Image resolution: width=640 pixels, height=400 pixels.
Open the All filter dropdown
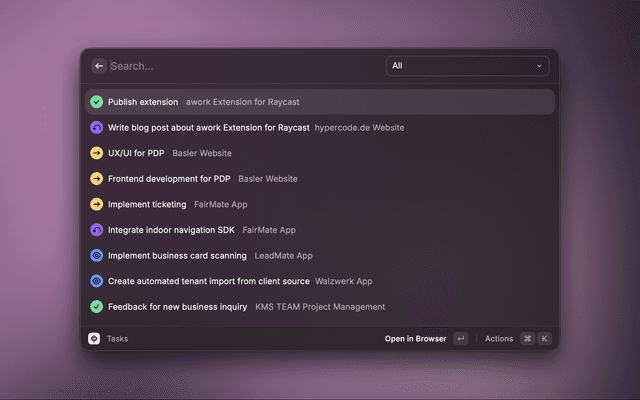tap(466, 66)
